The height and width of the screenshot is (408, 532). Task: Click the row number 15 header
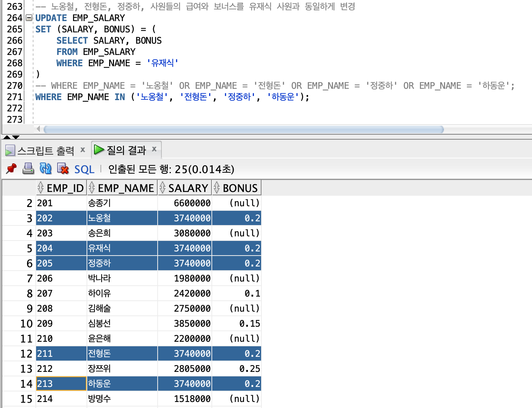(19, 399)
